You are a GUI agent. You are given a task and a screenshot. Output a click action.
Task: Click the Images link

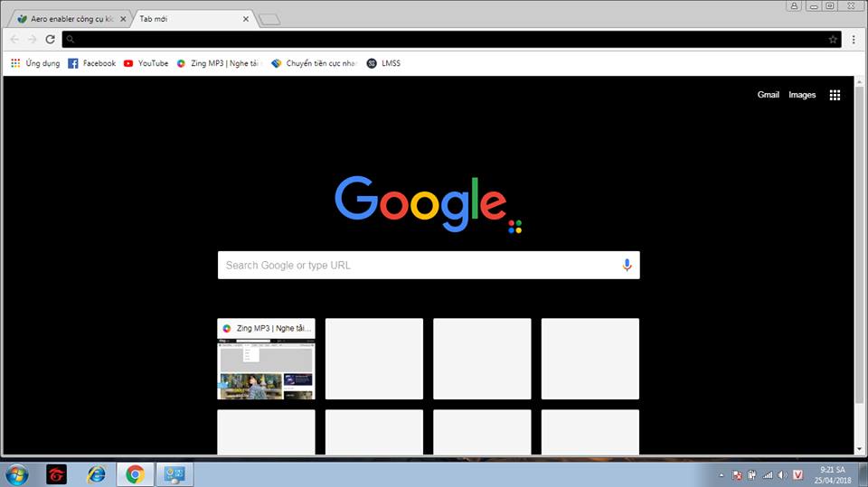pyautogui.click(x=802, y=95)
